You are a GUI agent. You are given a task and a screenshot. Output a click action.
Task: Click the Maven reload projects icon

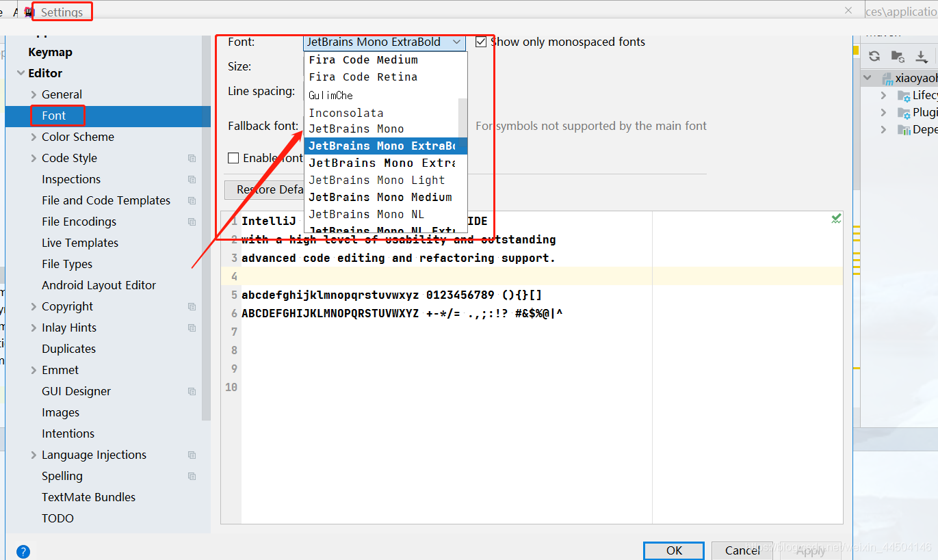coord(874,56)
